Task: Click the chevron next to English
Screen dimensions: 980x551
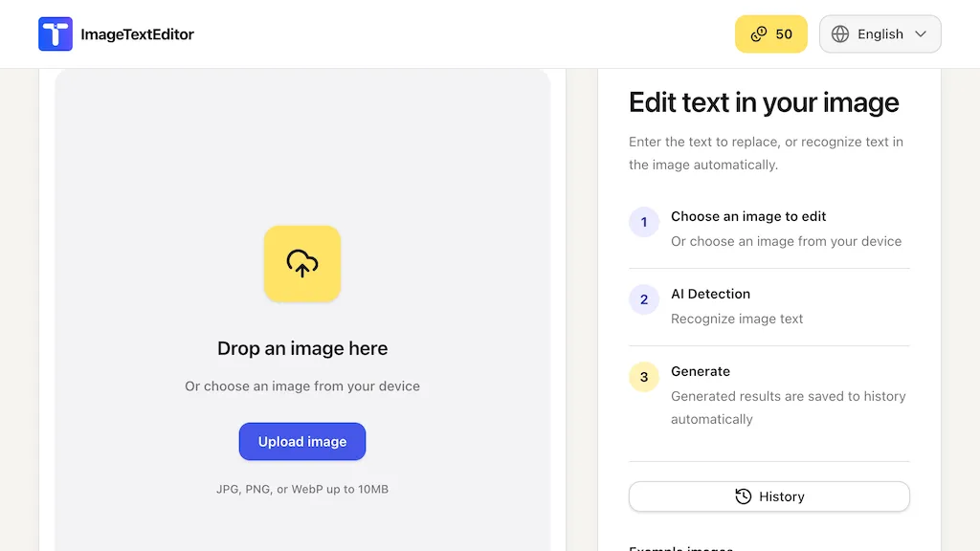Action: click(x=921, y=33)
